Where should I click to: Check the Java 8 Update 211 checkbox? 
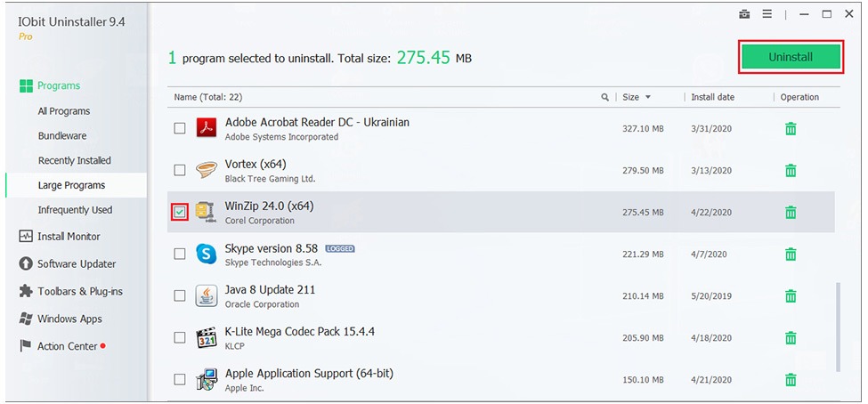click(180, 295)
